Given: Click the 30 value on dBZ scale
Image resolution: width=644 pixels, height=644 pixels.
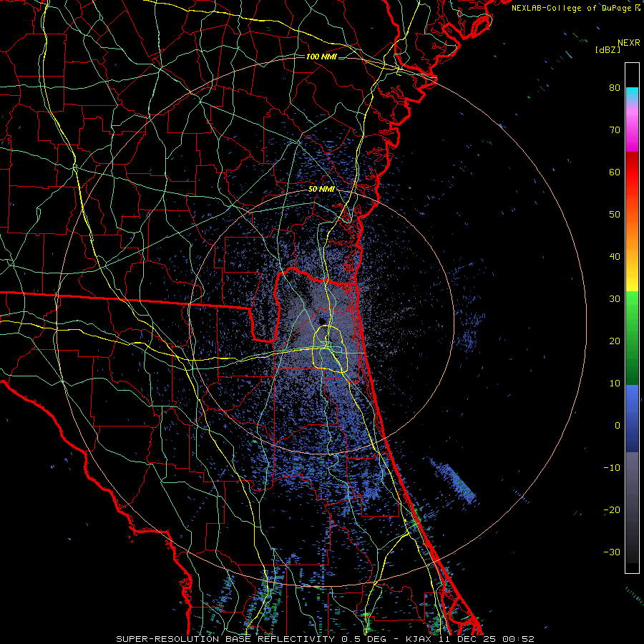Looking at the screenshot, I should point(615,299).
